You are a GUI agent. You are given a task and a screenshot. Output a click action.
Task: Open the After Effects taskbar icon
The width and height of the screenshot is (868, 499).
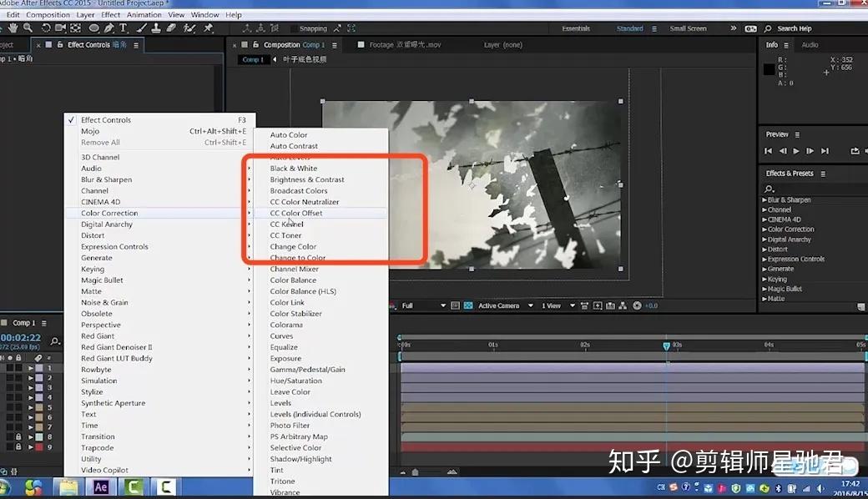pos(100,487)
